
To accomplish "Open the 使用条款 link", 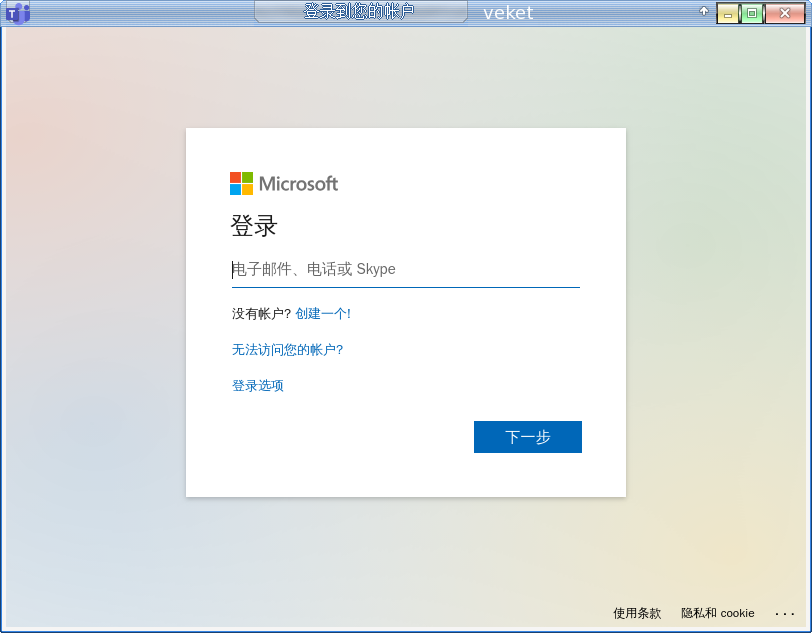I will pos(637,613).
